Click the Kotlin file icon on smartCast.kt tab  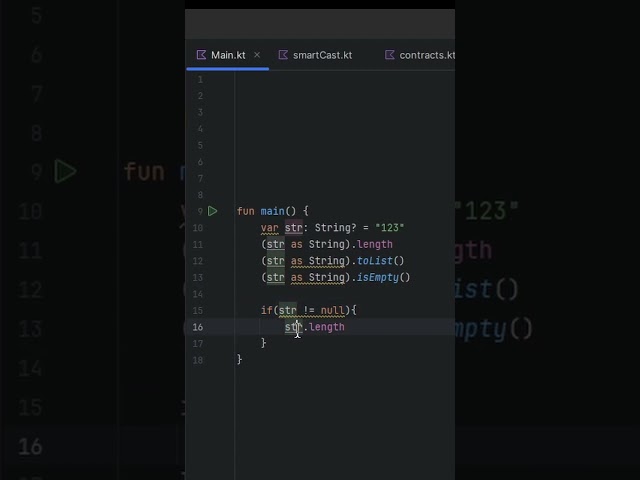[283, 55]
